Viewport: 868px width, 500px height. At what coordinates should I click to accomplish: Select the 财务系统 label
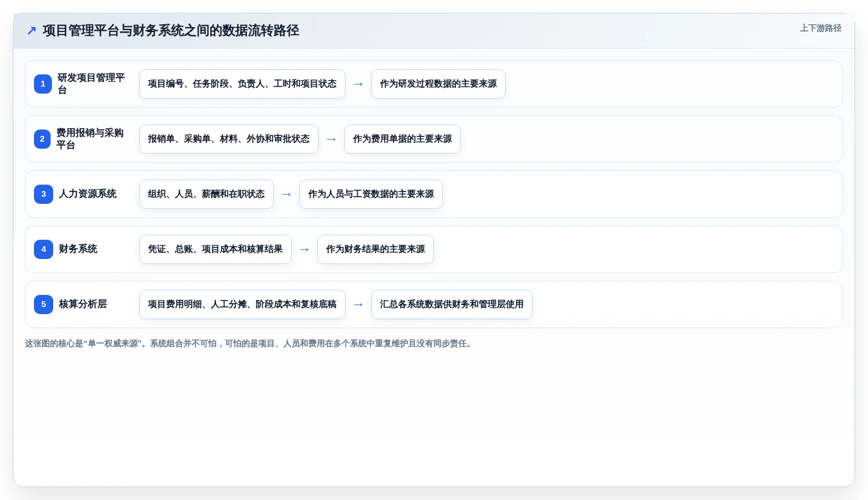coord(78,249)
